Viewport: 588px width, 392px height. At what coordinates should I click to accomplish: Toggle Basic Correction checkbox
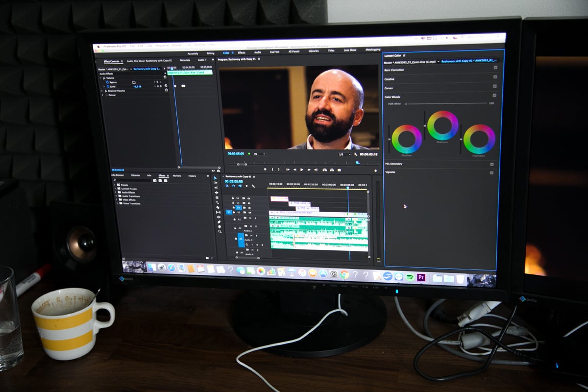coord(495,68)
